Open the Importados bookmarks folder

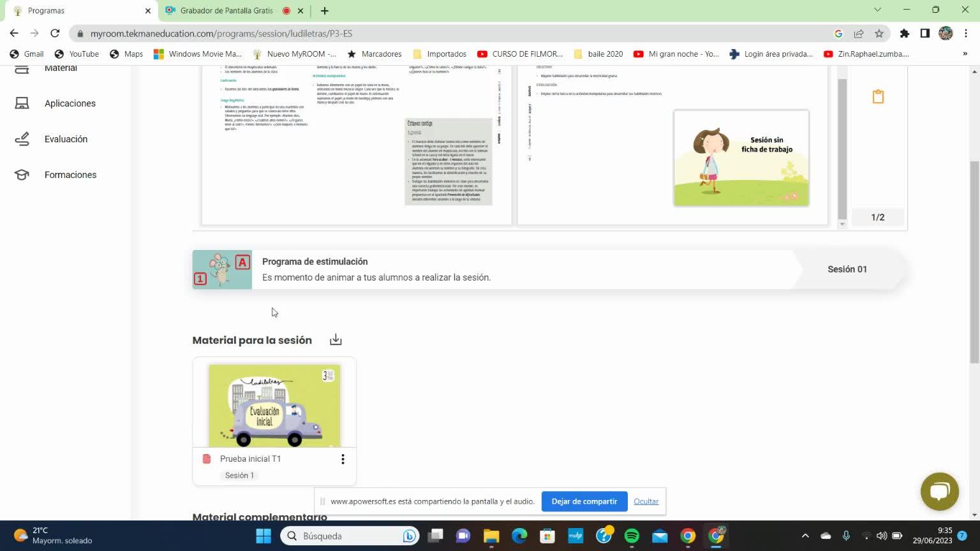pos(440,54)
